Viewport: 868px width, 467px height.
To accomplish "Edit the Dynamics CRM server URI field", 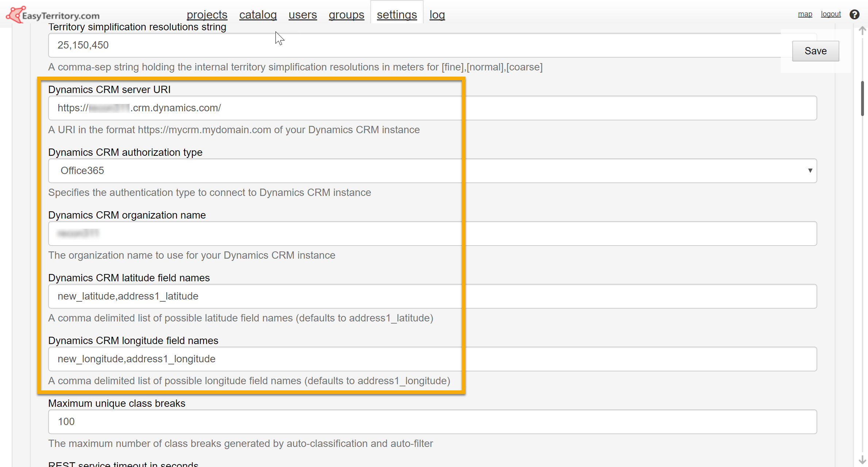I will tap(432, 108).
